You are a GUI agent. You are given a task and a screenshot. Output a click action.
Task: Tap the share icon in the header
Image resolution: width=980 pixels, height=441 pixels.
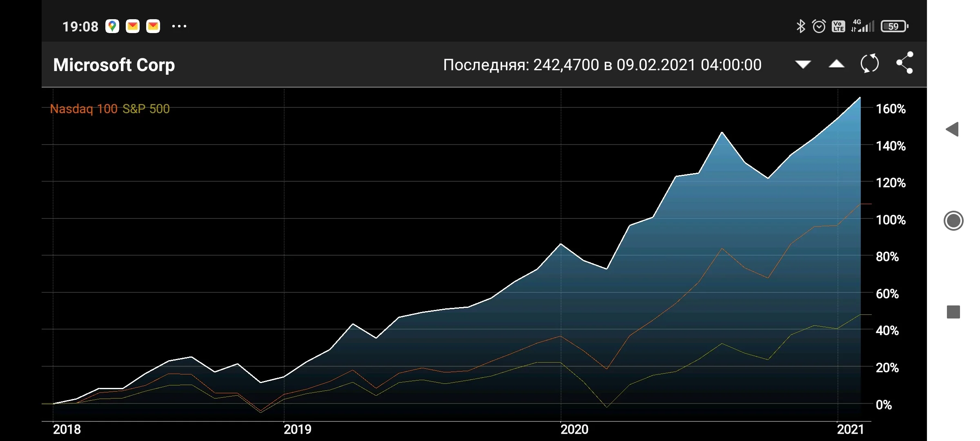click(905, 63)
